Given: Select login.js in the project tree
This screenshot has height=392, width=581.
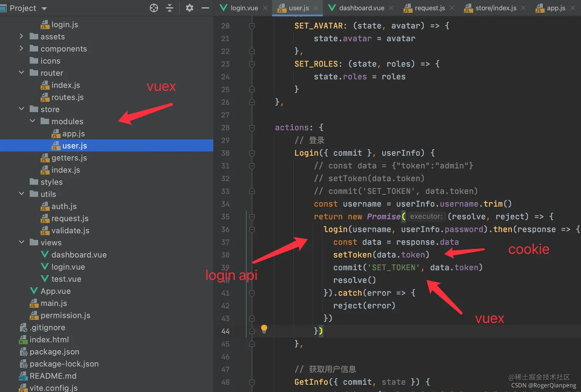Looking at the screenshot, I should [x=59, y=25].
